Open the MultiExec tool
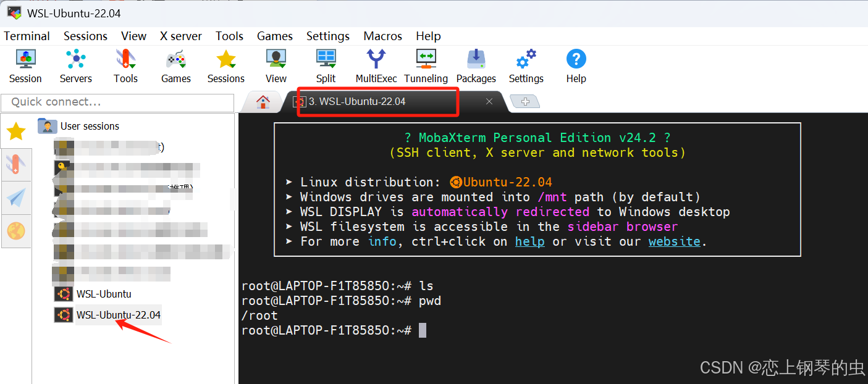This screenshot has width=868, height=384. pos(376,65)
